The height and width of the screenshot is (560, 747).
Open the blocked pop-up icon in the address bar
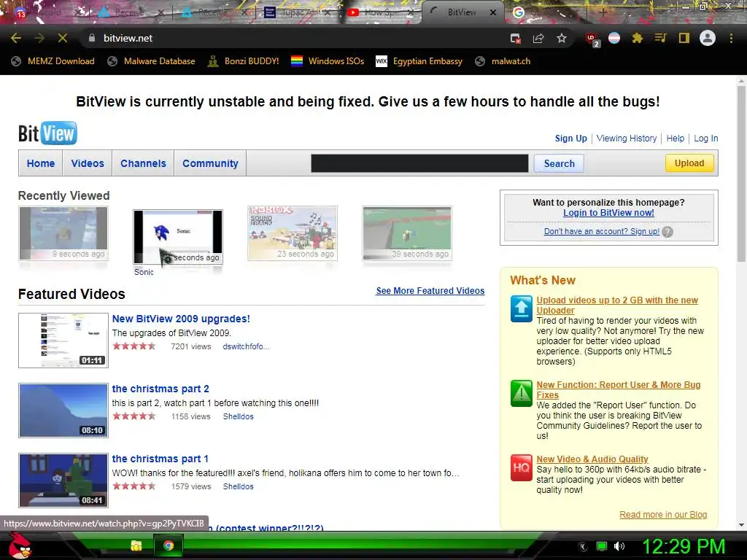click(x=516, y=39)
